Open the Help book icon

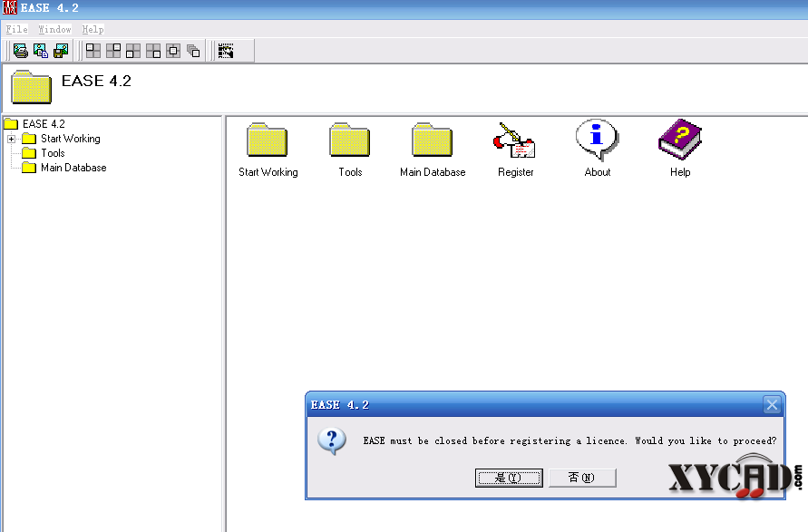(680, 140)
